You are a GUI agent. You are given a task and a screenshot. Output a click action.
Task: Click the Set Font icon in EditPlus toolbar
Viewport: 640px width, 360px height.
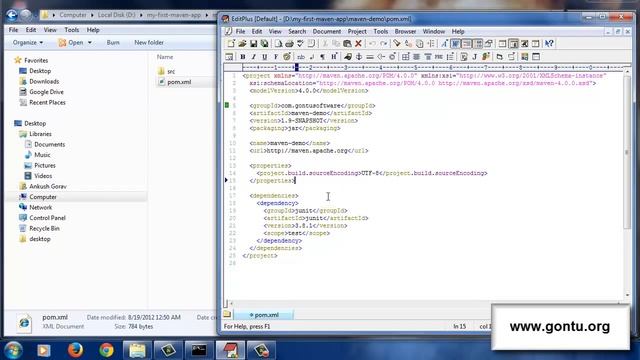pyautogui.click(x=444, y=44)
